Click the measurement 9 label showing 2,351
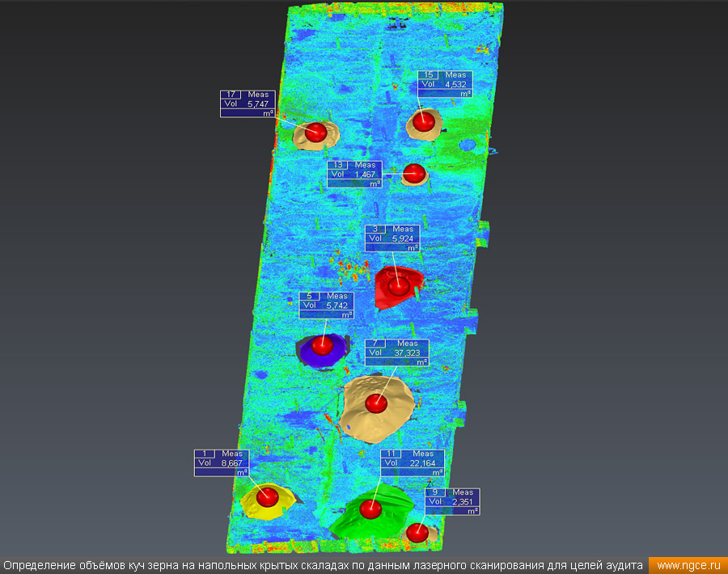The width and height of the screenshot is (728, 574). [x=453, y=501]
